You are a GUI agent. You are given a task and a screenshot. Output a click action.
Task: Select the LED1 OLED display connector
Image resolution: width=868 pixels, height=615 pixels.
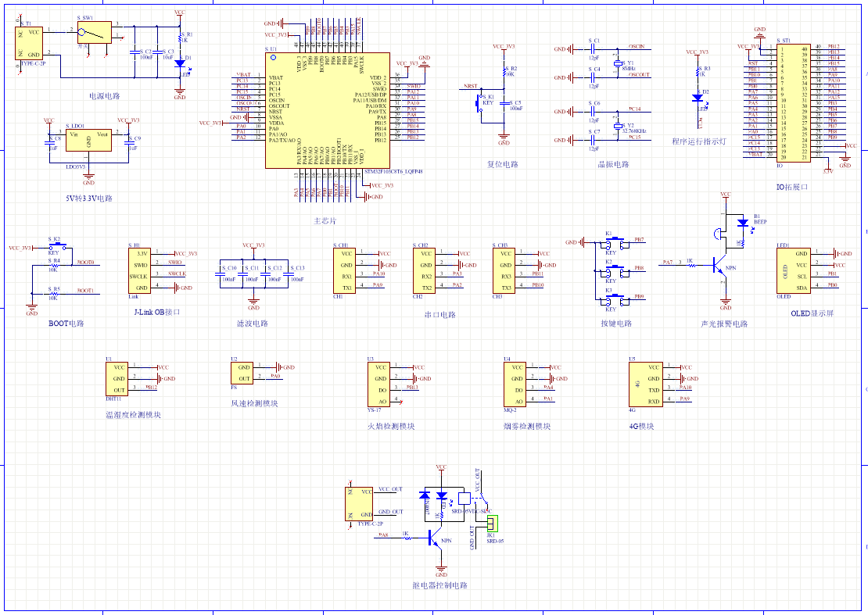[x=793, y=270]
